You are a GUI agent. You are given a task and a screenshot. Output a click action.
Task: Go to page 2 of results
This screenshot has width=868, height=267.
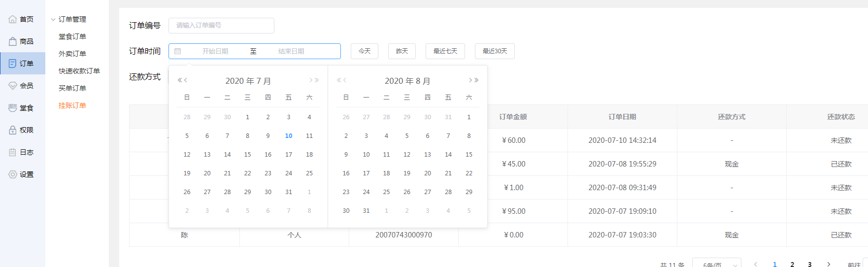pyautogui.click(x=792, y=264)
